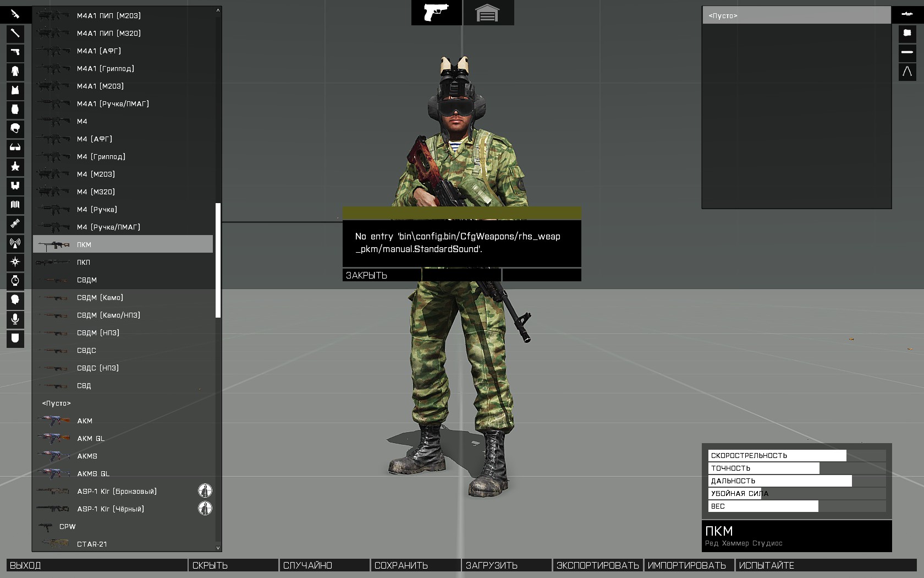Open the headgear helmet category
This screenshot has width=924, height=578.
tap(15, 128)
